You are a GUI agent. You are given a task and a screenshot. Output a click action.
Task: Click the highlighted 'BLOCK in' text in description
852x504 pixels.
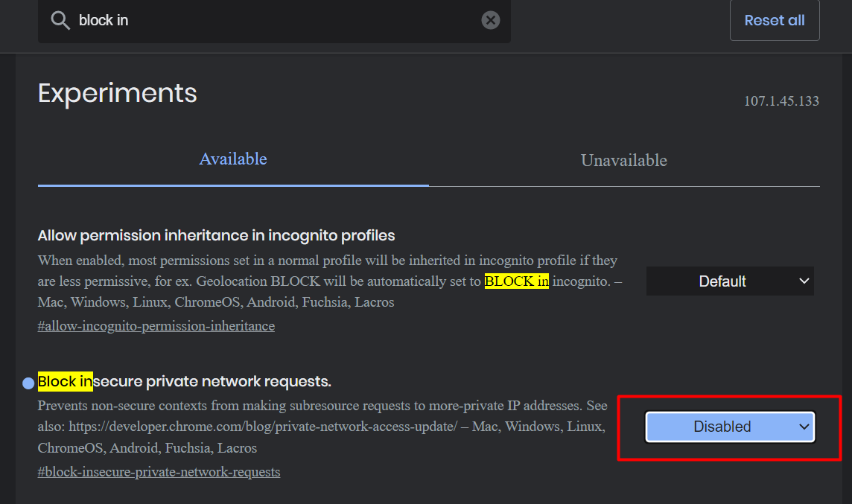pos(516,281)
